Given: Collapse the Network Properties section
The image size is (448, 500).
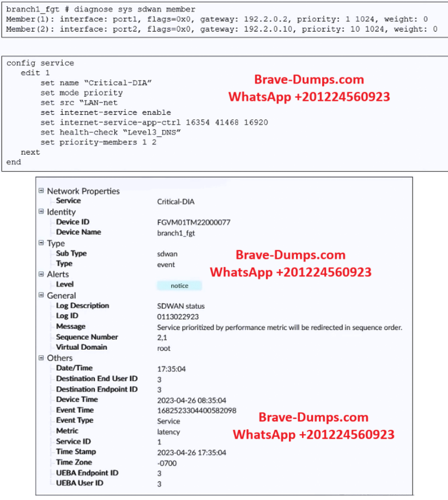Looking at the screenshot, I should pos(41,191).
